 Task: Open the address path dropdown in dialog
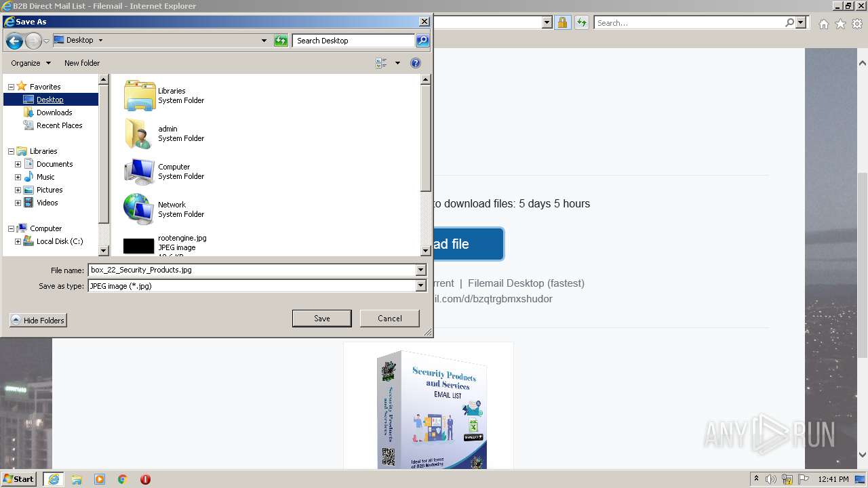point(264,41)
